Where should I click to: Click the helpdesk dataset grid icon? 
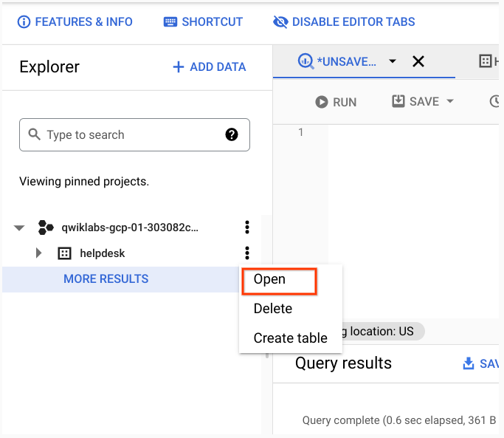(x=64, y=253)
